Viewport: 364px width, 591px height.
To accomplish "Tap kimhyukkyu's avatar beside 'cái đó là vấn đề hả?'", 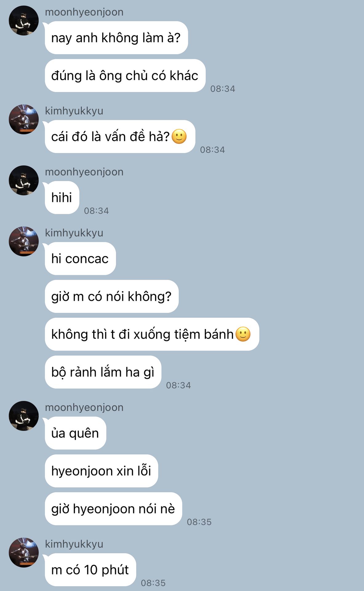I will click(24, 119).
